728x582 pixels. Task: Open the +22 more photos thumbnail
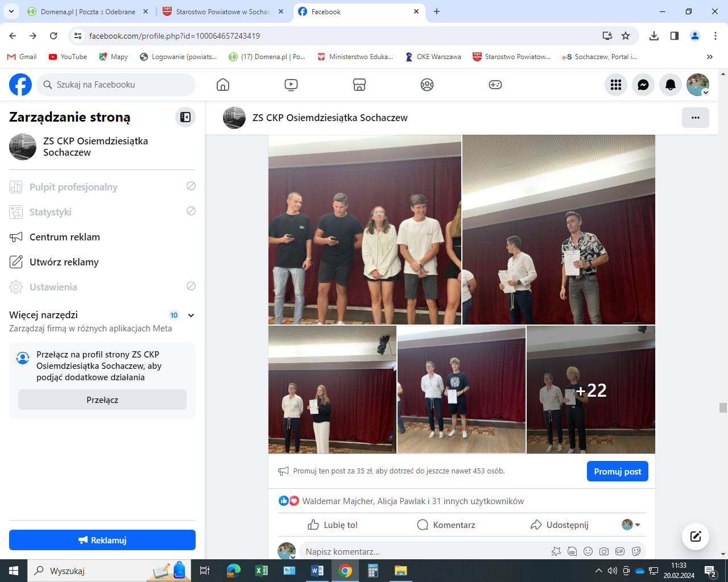coord(591,390)
